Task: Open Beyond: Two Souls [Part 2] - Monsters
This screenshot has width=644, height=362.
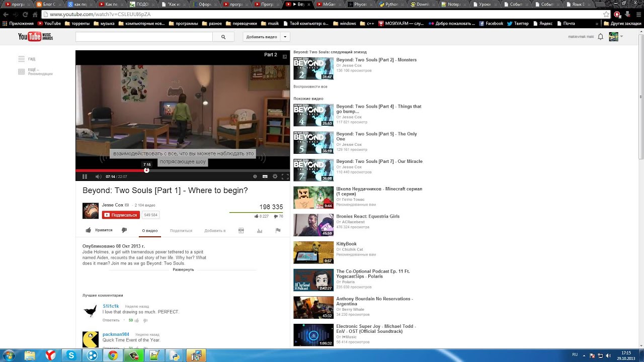Action: pos(376,60)
